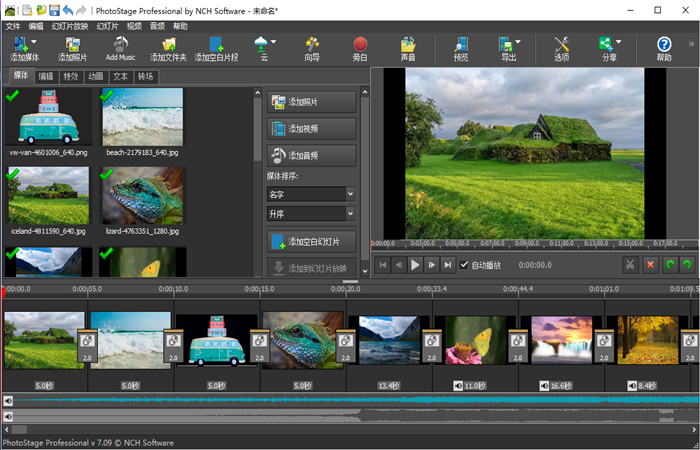Start narration with the 旁白 record icon

(x=360, y=45)
